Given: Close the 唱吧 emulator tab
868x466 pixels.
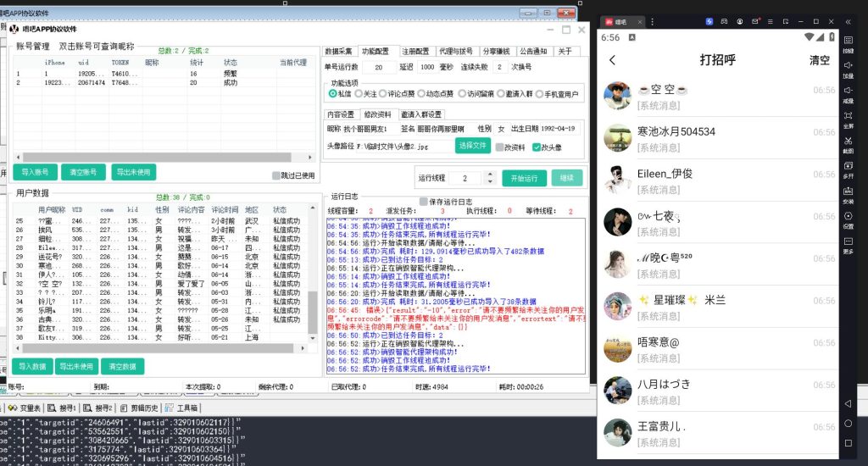Looking at the screenshot, I should point(639,22).
